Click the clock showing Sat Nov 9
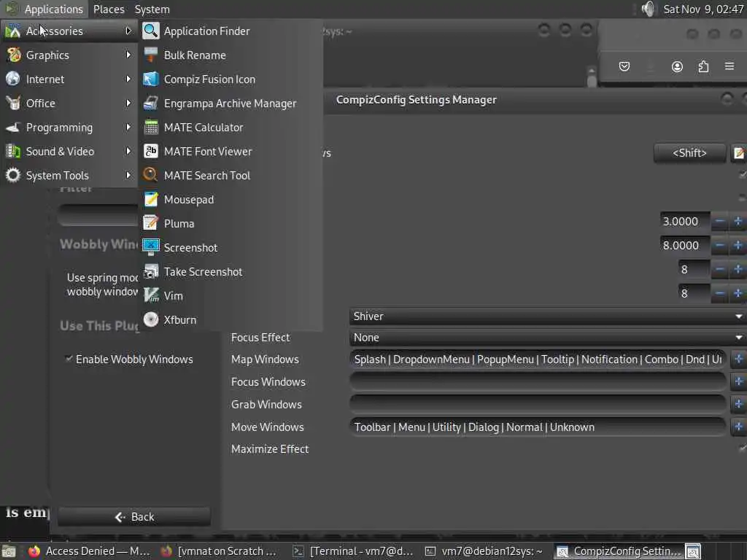The height and width of the screenshot is (560, 747). click(x=703, y=9)
